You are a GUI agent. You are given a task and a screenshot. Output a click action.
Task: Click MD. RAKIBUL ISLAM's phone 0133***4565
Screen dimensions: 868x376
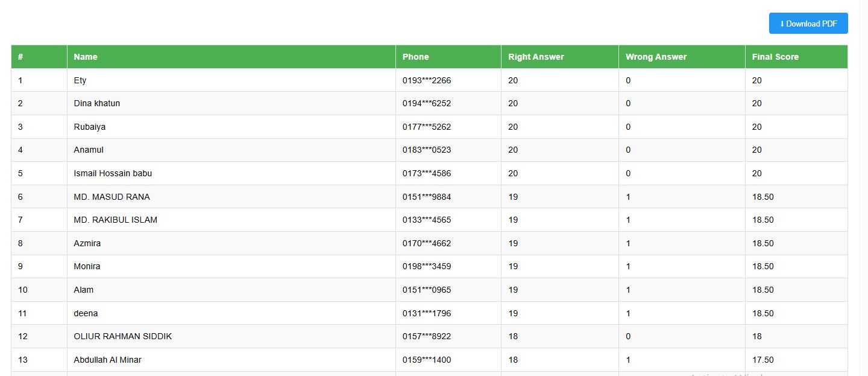tap(427, 220)
